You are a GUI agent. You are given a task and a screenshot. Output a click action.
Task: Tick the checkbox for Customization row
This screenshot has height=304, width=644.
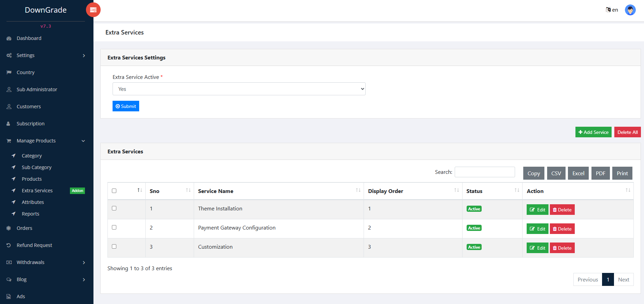[x=114, y=247]
